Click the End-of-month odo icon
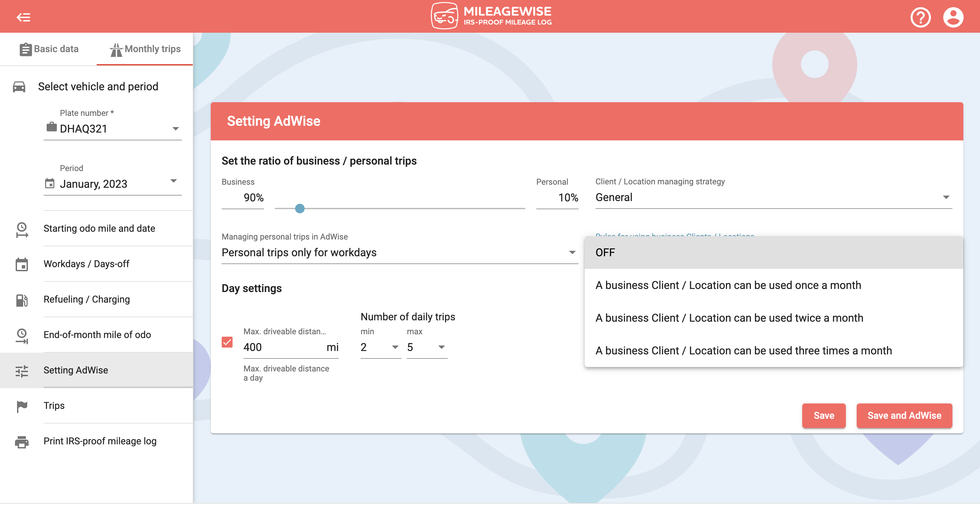This screenshot has height=505, width=980. tap(22, 336)
